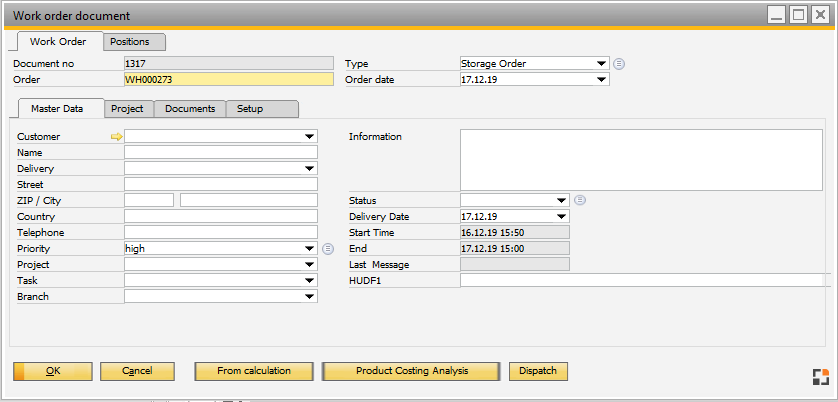
Task: Expand the Customer dropdown
Action: (x=309, y=137)
